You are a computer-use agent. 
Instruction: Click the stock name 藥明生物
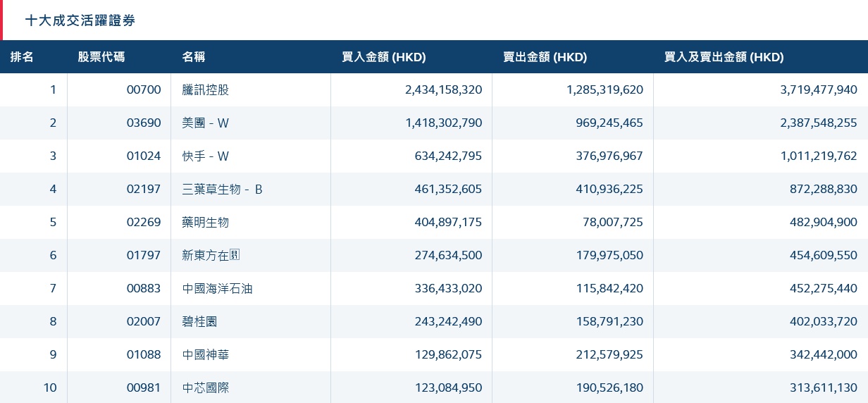205,222
